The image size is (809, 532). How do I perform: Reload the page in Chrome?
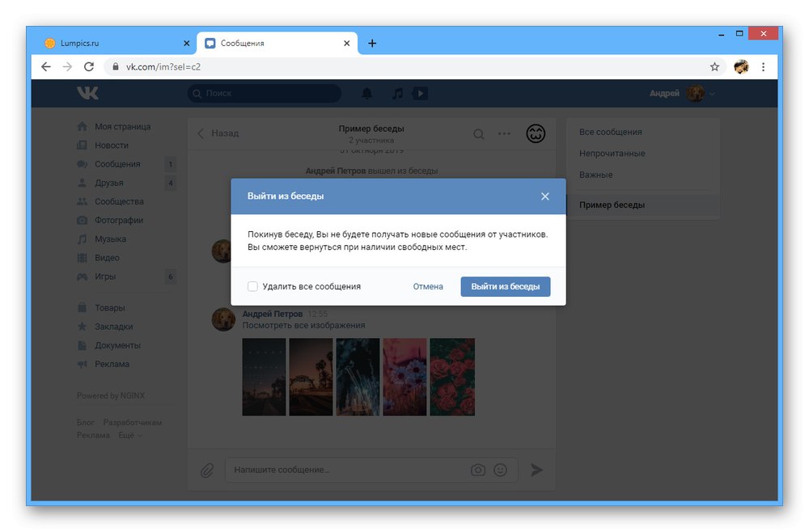[89, 66]
